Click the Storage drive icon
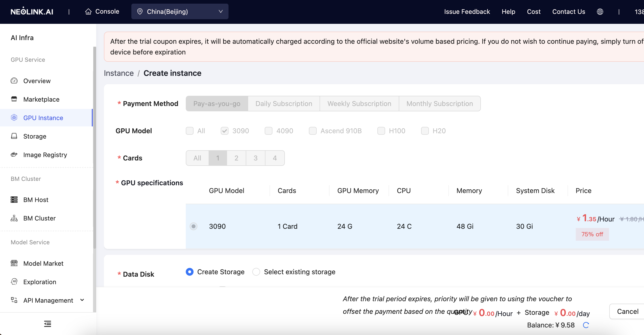The height and width of the screenshot is (335, 644). pos(14,136)
